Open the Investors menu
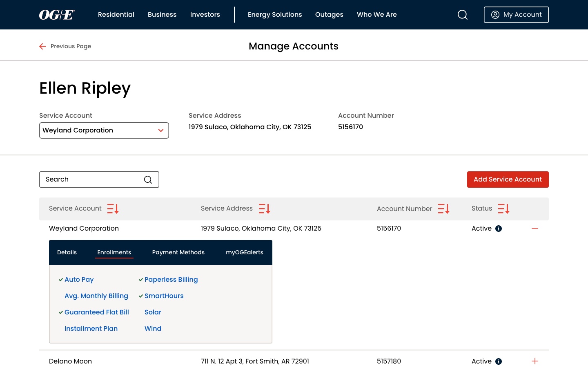Viewport: 588px width, 368px height. pos(205,15)
